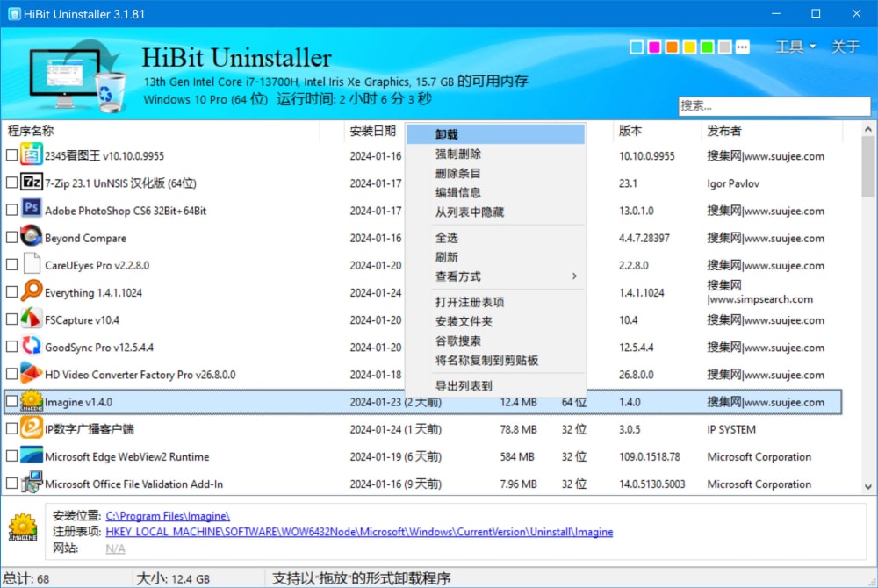The height and width of the screenshot is (588, 878).
Task: Check the box for 7-Zip 23.1
Action: pyautogui.click(x=11, y=183)
